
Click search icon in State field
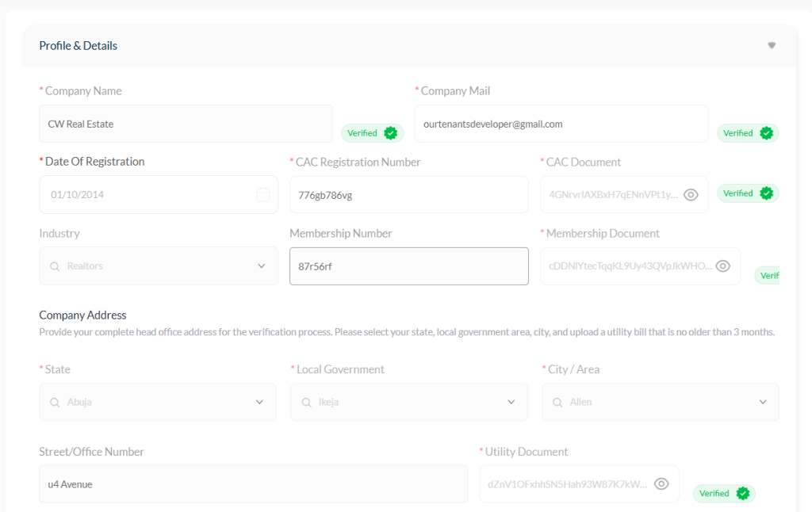55,403
